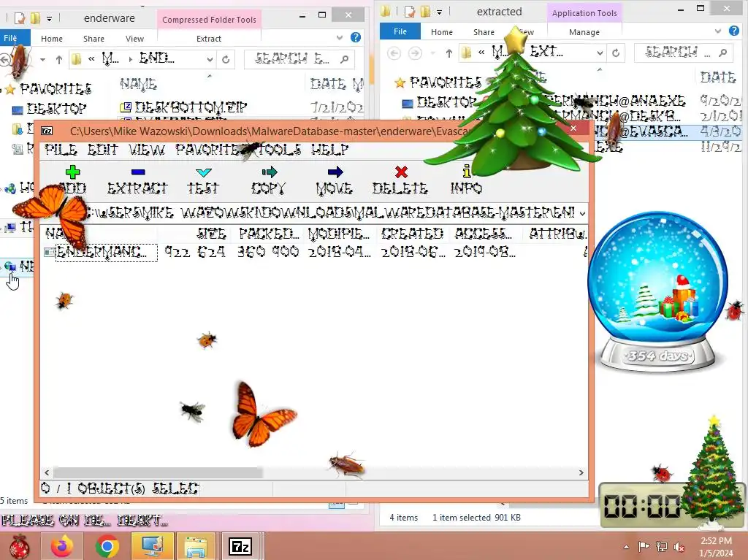Image resolution: width=748 pixels, height=560 pixels.
Task: Click the right arrow of 7-Zip horizontal scrollbar
Action: click(x=581, y=472)
